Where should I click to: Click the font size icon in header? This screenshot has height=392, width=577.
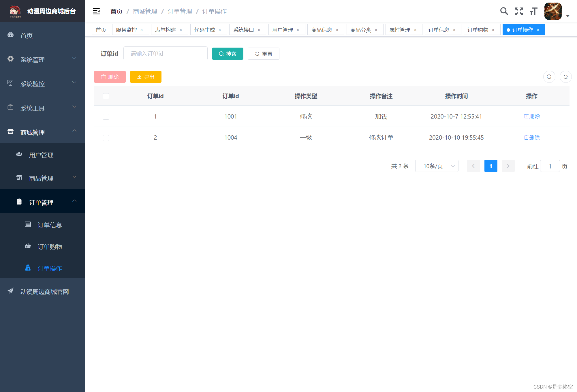(x=533, y=11)
